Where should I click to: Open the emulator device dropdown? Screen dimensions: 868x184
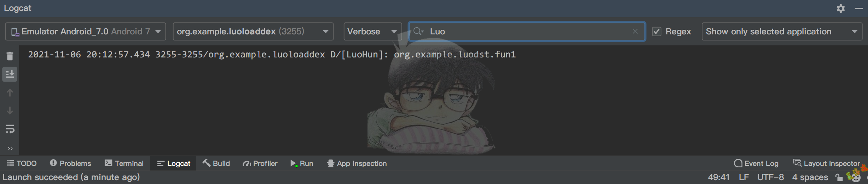tap(86, 32)
